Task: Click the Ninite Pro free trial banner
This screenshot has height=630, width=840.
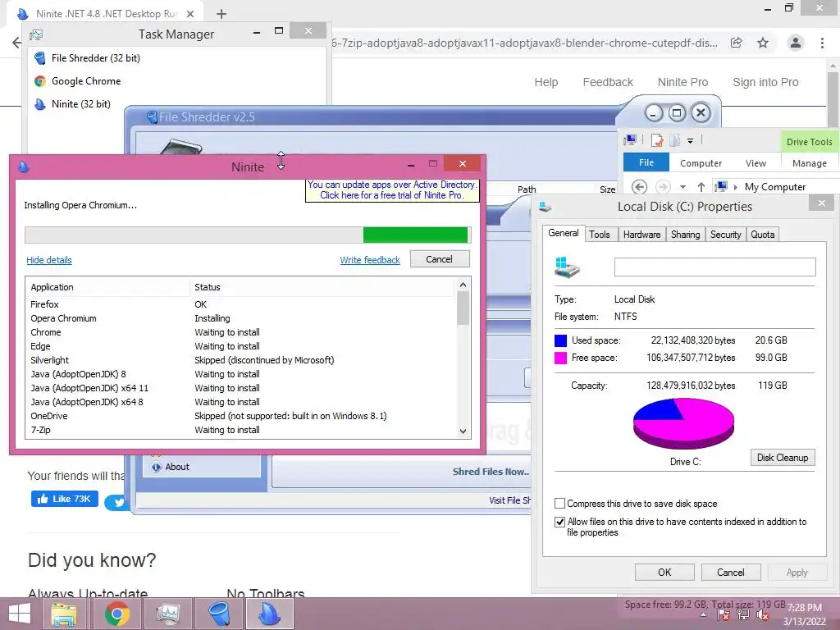Action: (391, 190)
